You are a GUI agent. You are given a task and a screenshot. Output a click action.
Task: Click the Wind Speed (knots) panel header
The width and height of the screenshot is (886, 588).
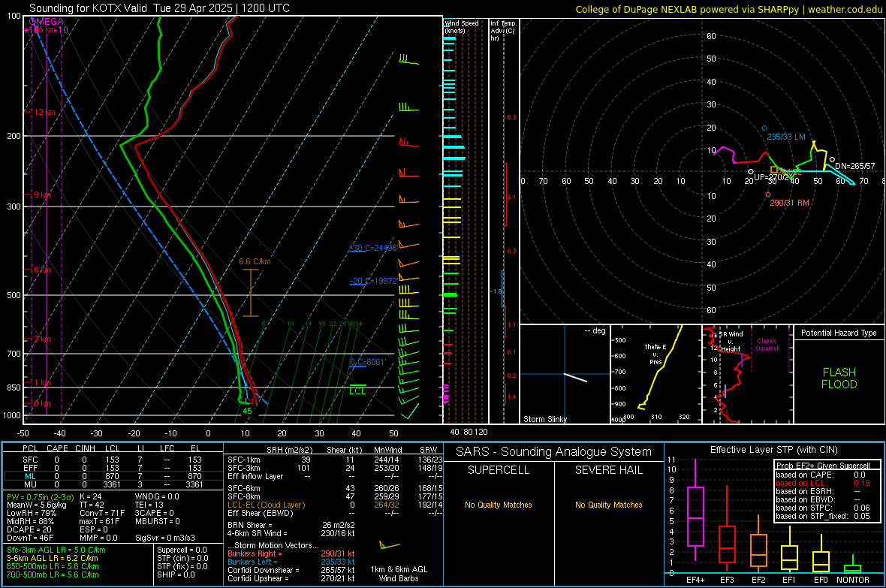coord(461,26)
